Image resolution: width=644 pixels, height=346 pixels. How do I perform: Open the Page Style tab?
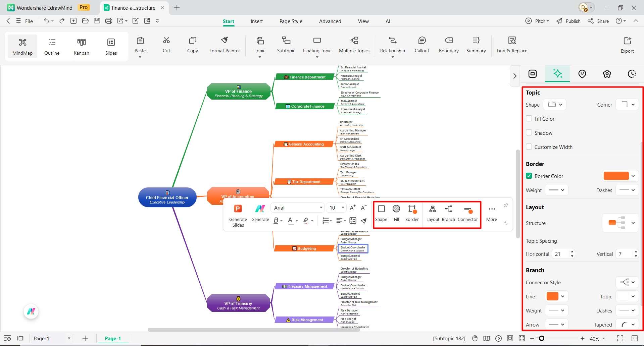tap(291, 21)
